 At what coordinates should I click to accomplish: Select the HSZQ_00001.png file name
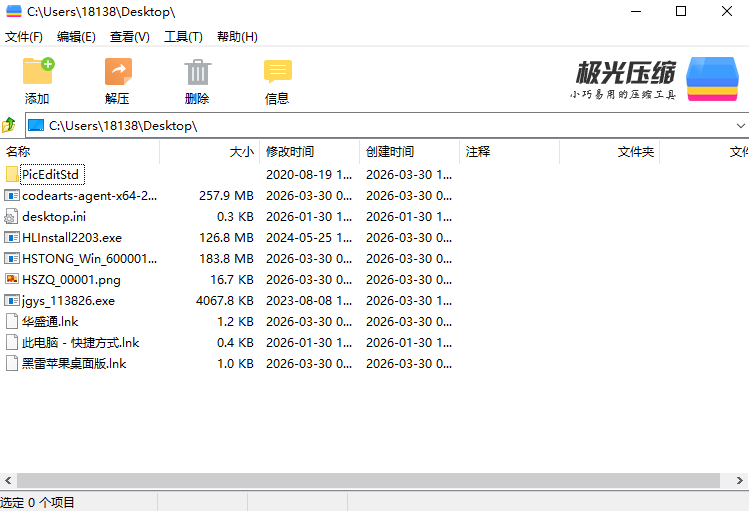(x=71, y=279)
